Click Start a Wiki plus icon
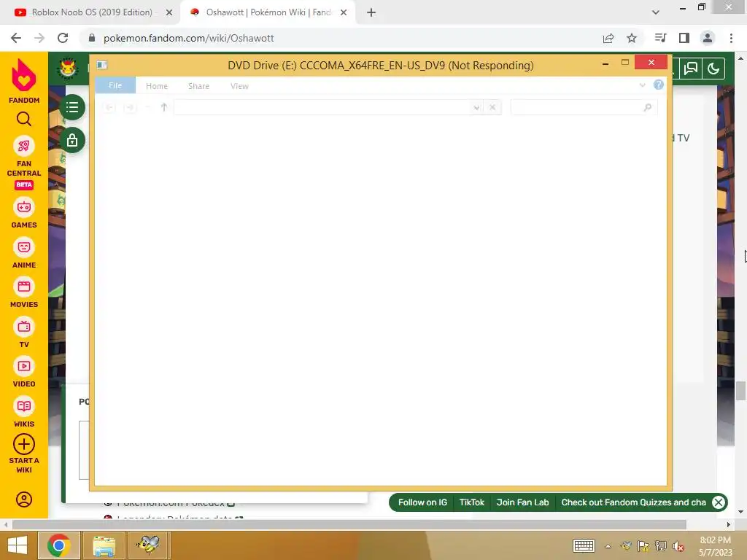 pyautogui.click(x=24, y=444)
